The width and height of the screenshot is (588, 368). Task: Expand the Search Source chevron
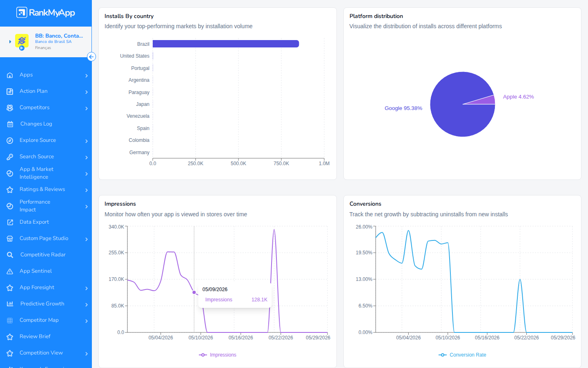pyautogui.click(x=87, y=157)
